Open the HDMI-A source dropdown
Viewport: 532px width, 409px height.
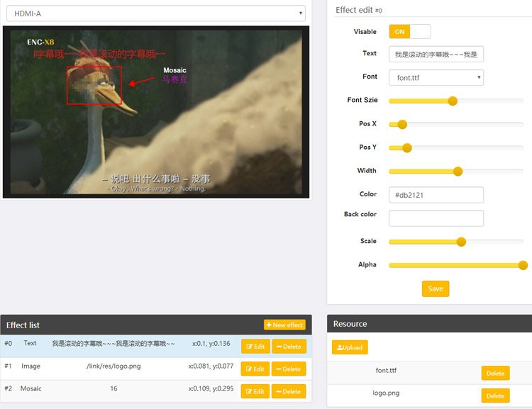(x=156, y=13)
